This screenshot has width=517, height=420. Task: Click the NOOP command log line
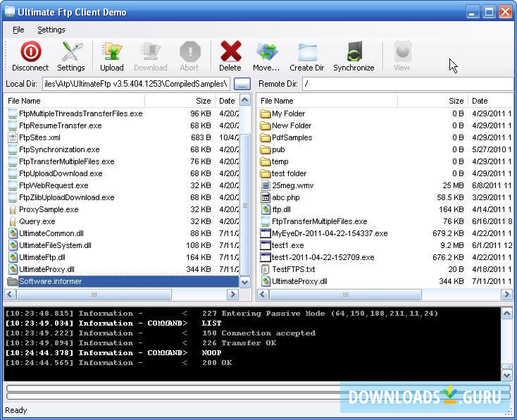[x=113, y=352]
